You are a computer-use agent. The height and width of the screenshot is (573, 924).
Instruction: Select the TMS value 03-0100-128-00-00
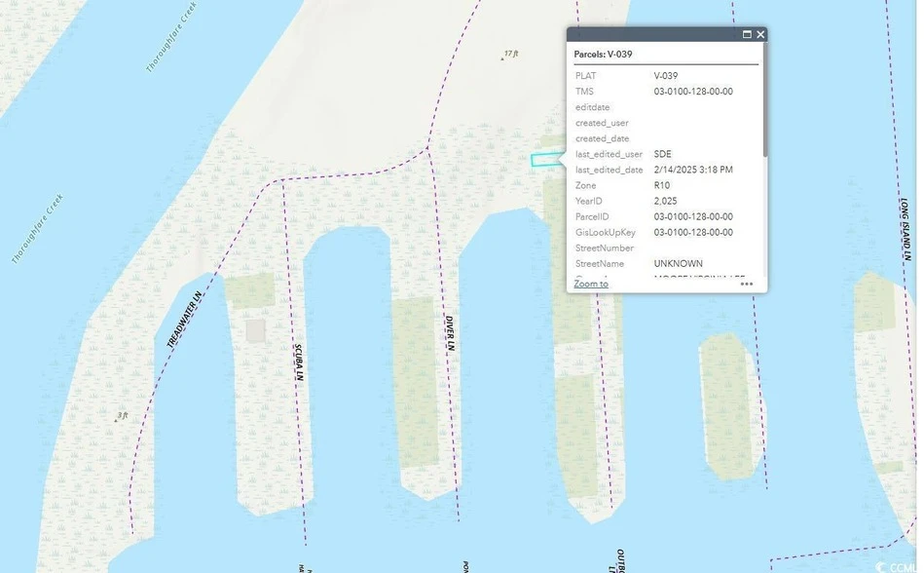[x=693, y=91]
